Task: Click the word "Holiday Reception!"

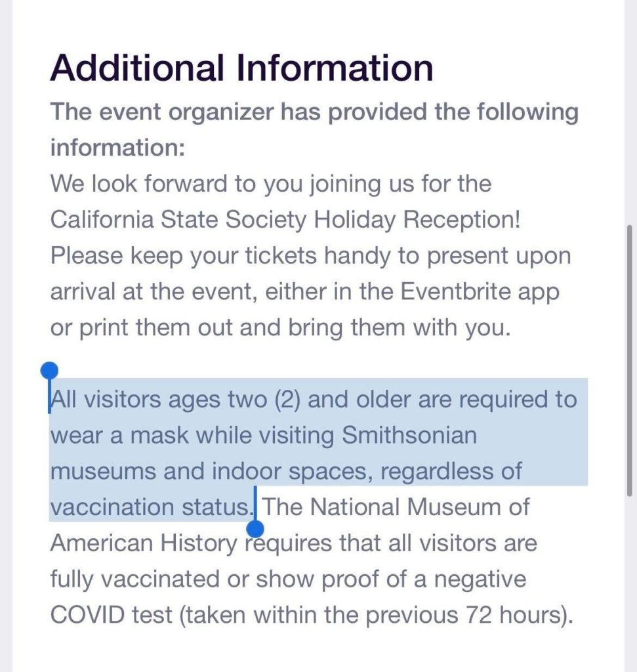Action: pos(417,220)
